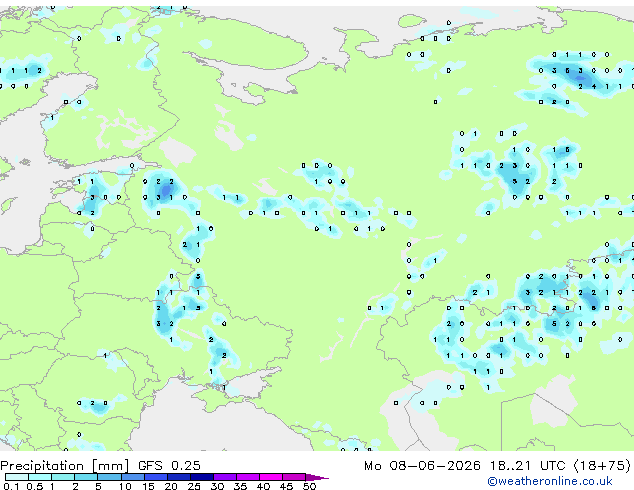This screenshot has width=634, height=490.
Task: Pick the 15–20 mm legend swatch
Action: (x=156, y=477)
